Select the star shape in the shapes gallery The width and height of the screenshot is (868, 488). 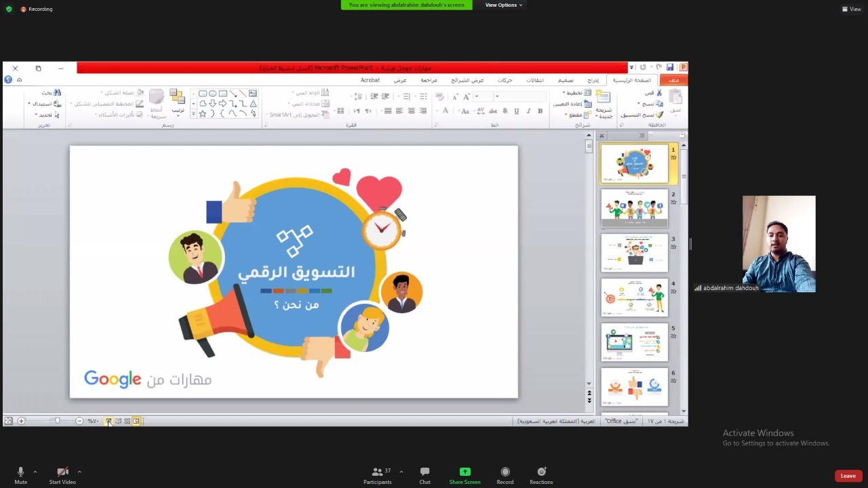[203, 114]
